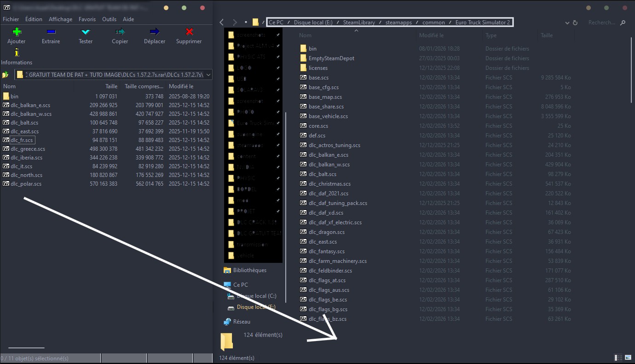Click the Tester toolbar icon

click(86, 32)
